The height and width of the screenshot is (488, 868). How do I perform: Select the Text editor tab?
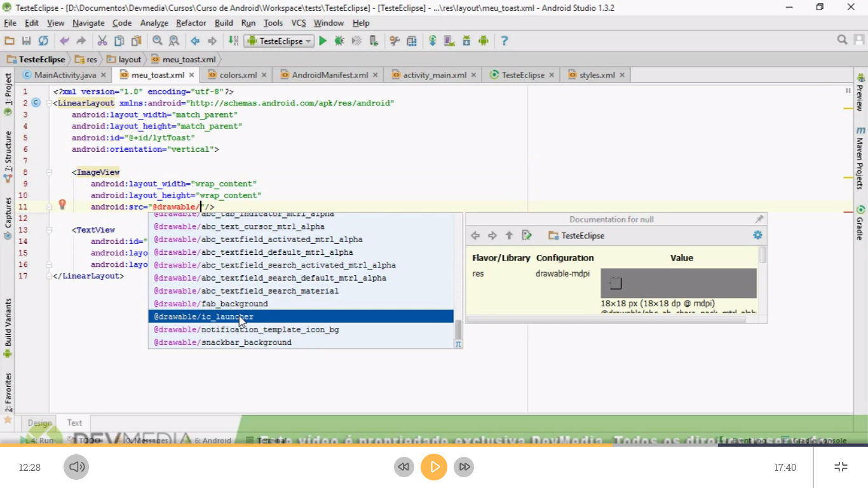pyautogui.click(x=74, y=423)
